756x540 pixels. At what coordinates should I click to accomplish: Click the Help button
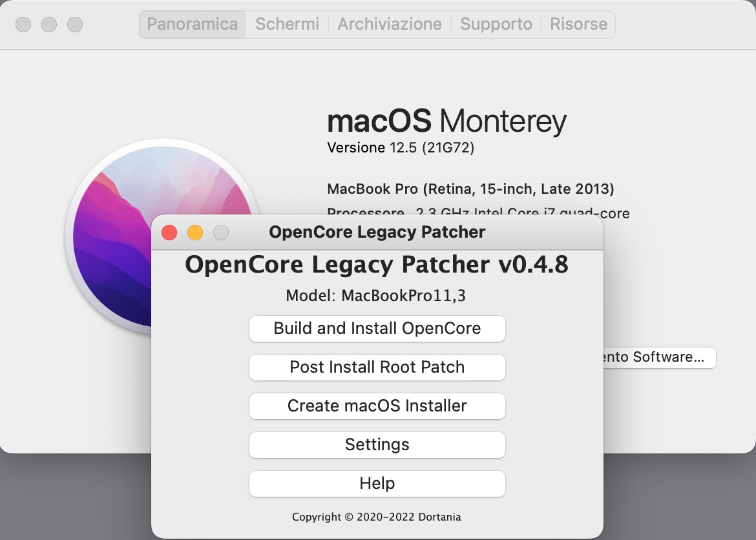tap(377, 483)
